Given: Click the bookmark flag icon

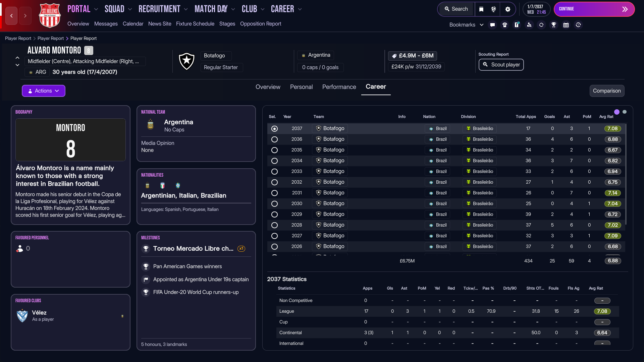Looking at the screenshot, I should coord(481,9).
